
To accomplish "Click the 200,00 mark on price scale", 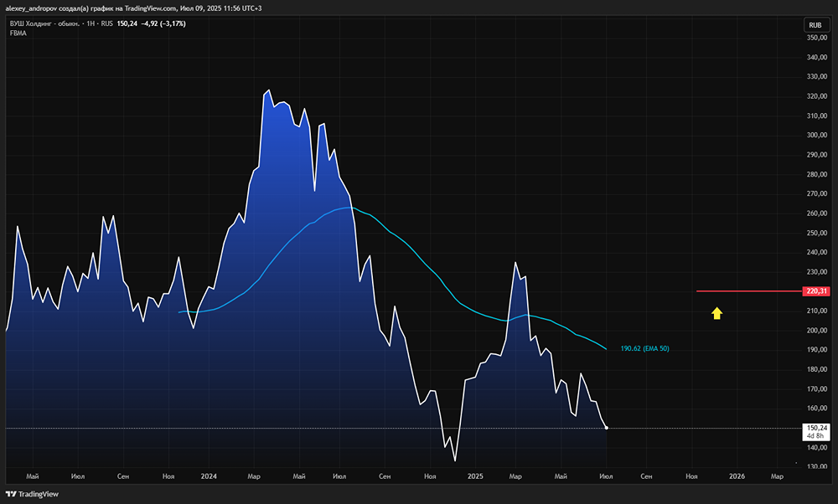I will 816,331.
